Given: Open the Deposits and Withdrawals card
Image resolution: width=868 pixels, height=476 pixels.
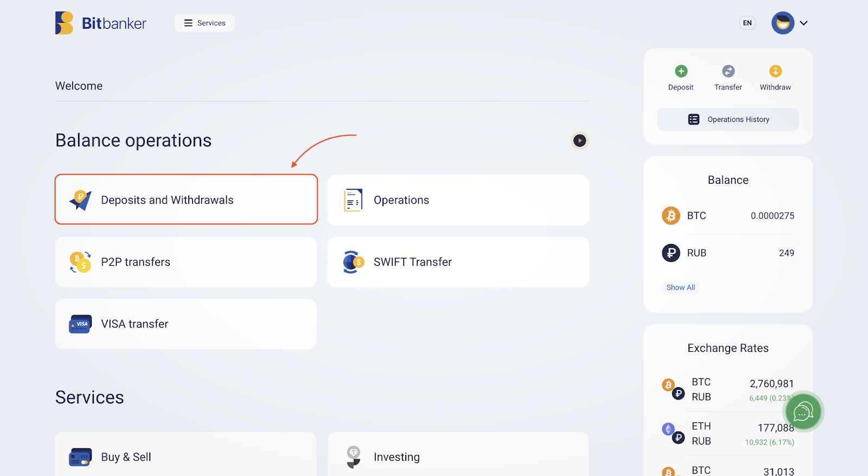Looking at the screenshot, I should point(186,199).
